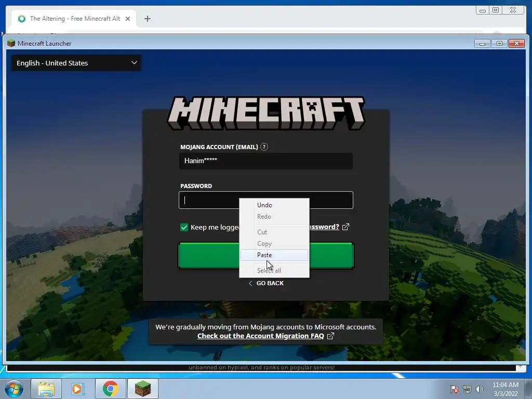Open the Action Center flag tray icon
The image size is (532, 399).
coord(455,389)
